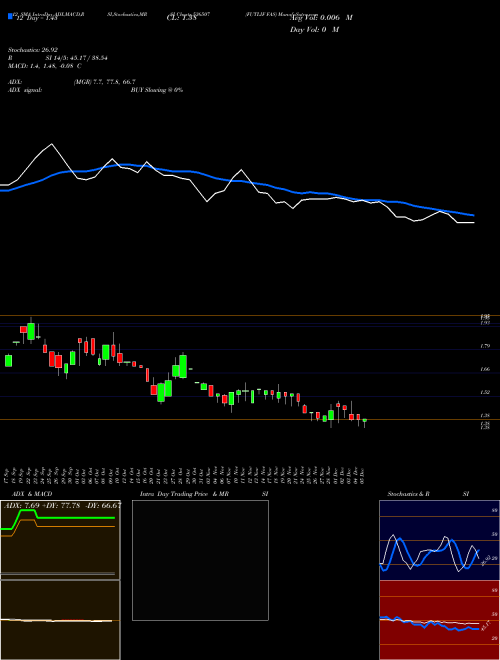The width and height of the screenshot is (500, 660).
Task: Click the 'MACD: 1.4, 1.48, -0.08 C' line
Action: pos(45,66)
